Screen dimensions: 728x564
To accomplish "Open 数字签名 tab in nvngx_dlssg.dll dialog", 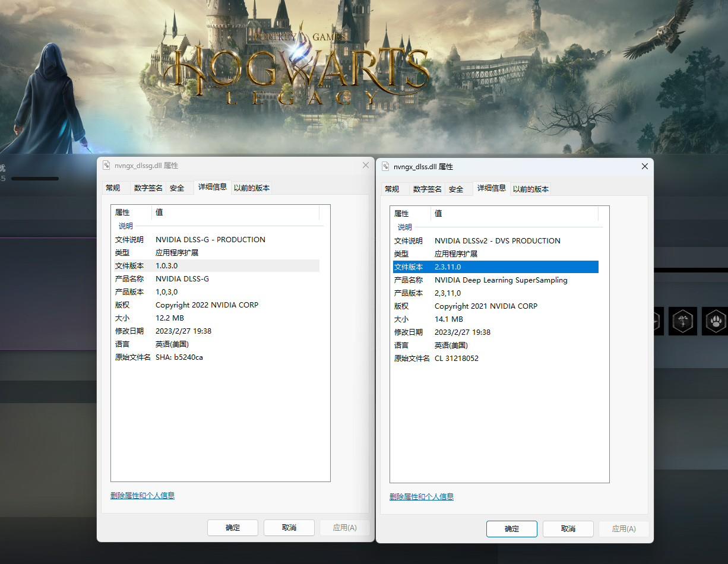I will [148, 188].
